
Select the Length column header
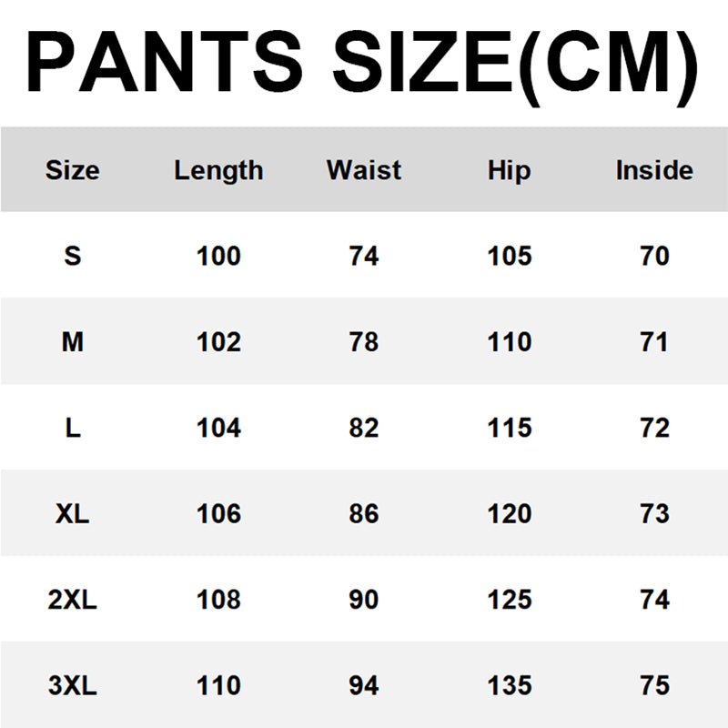[x=218, y=170]
